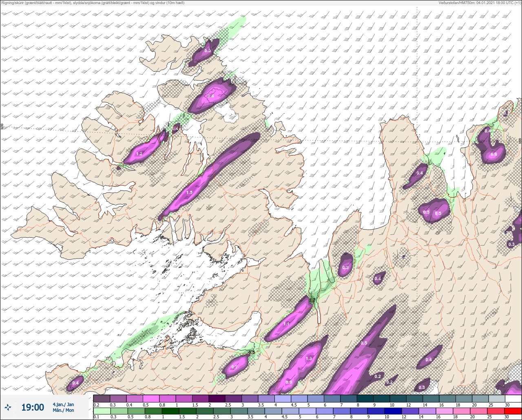Click the 1.3 snowfall value label
522x420 pixels.
coord(309,358)
